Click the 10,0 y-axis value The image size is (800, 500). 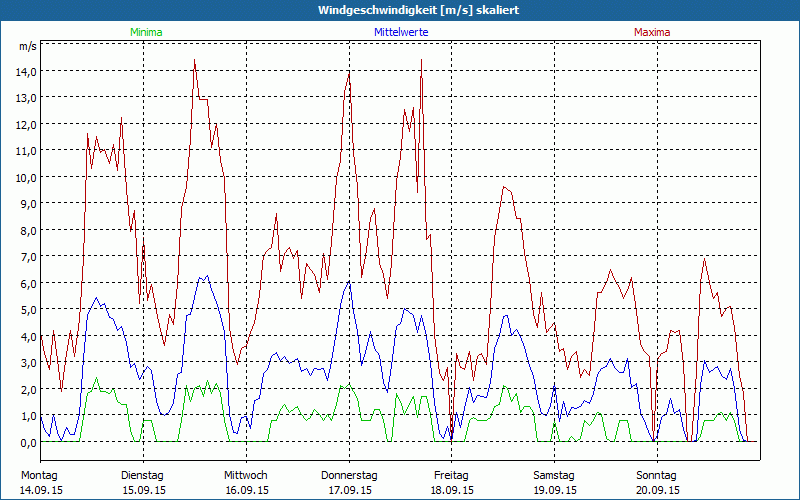28,178
